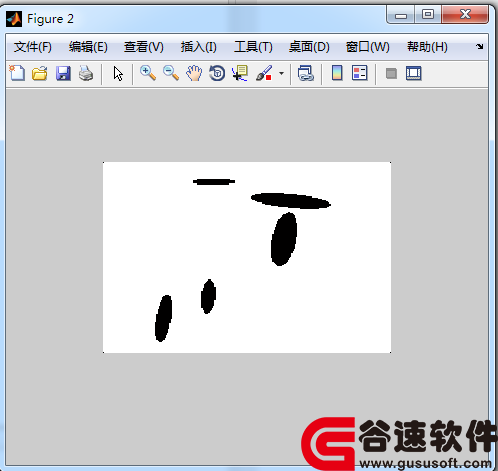Viewport: 498px width, 471px height.
Task: Create a new figure with toolbar icon
Action: point(17,73)
